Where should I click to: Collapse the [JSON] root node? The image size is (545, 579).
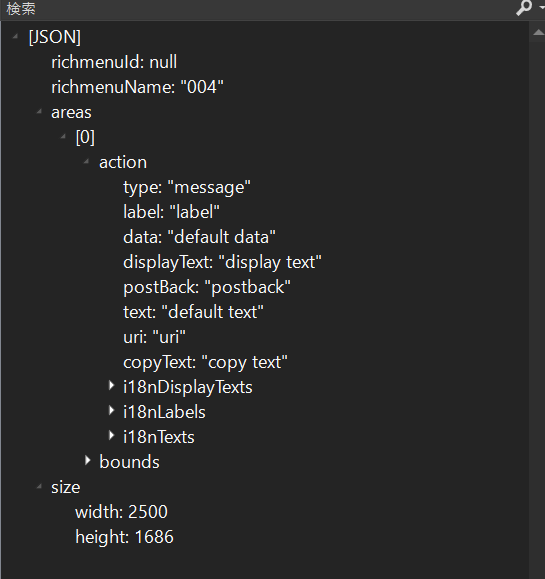[15, 37]
